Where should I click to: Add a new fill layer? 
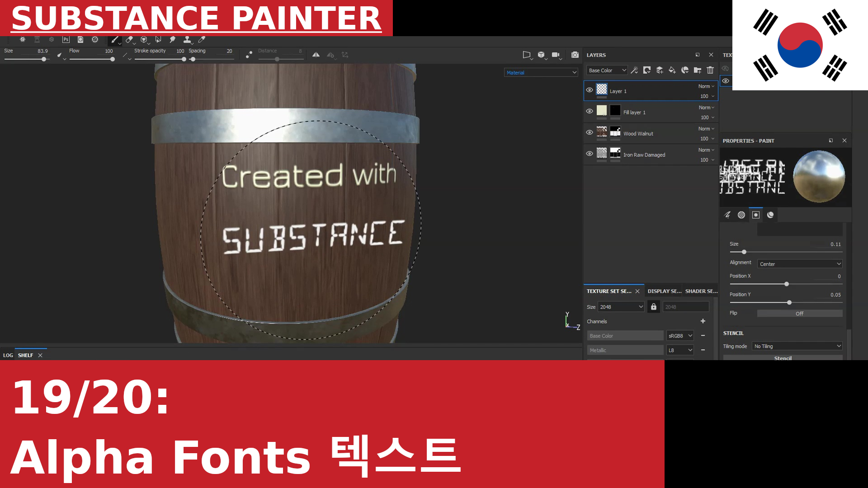tap(672, 70)
